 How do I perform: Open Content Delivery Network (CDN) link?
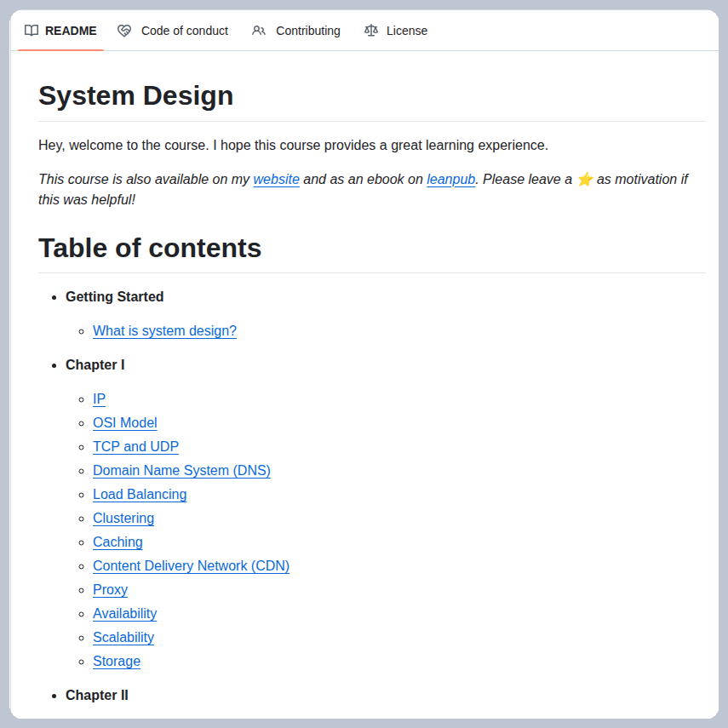tap(192, 565)
